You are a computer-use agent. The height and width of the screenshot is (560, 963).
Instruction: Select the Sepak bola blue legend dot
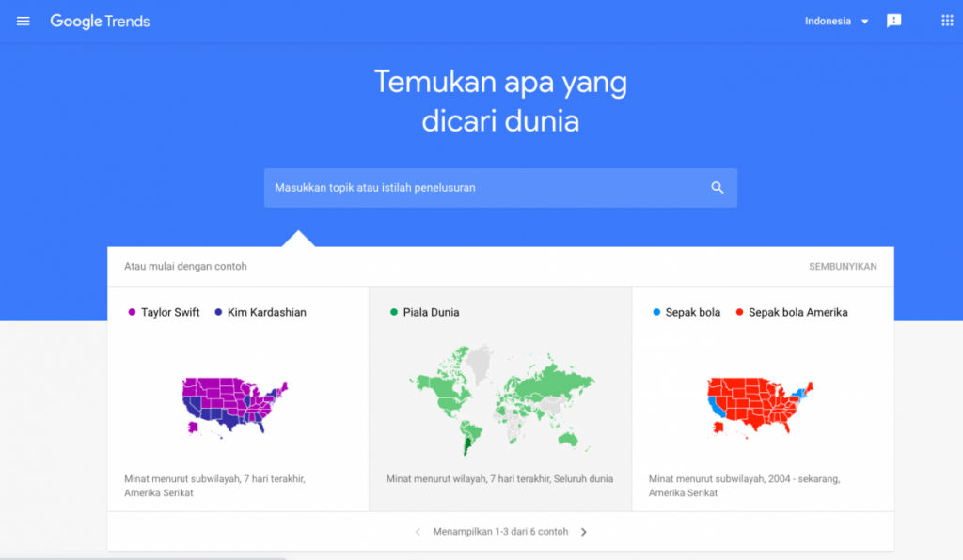coord(656,311)
